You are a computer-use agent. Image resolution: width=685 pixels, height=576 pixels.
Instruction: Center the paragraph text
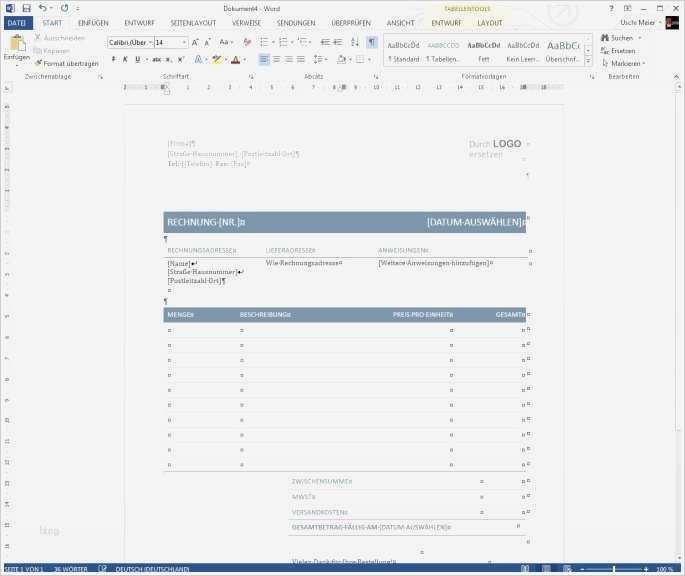[276, 59]
